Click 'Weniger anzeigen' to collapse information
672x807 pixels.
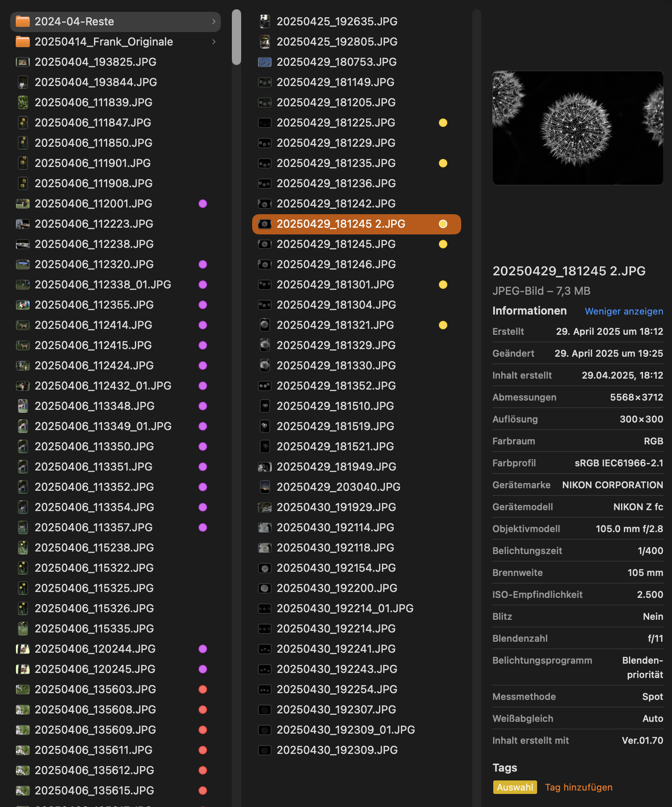pos(624,311)
